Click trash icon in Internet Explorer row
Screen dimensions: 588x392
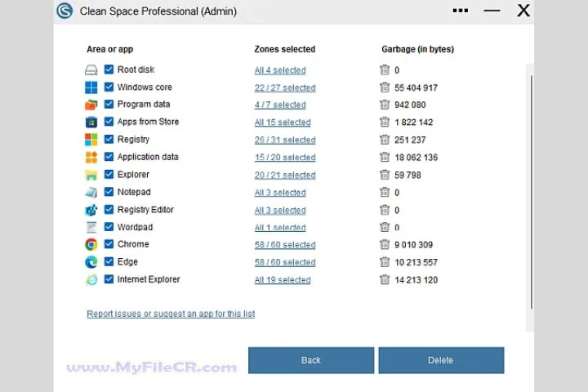pos(385,279)
